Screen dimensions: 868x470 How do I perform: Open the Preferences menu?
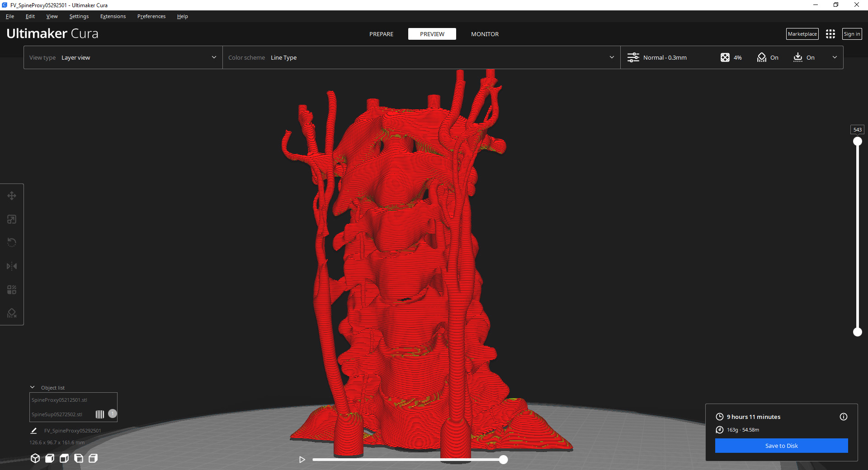151,16
